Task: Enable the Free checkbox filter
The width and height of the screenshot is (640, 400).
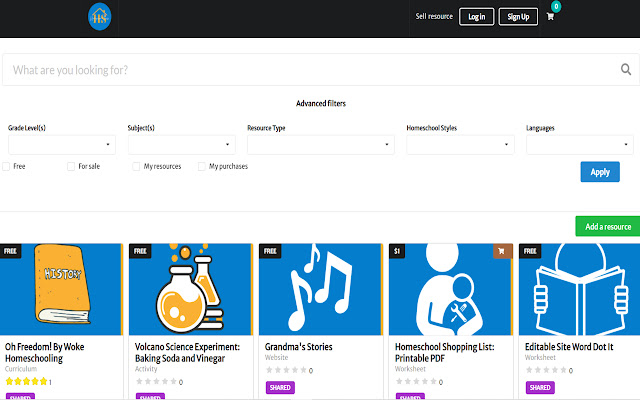Action: click(7, 166)
